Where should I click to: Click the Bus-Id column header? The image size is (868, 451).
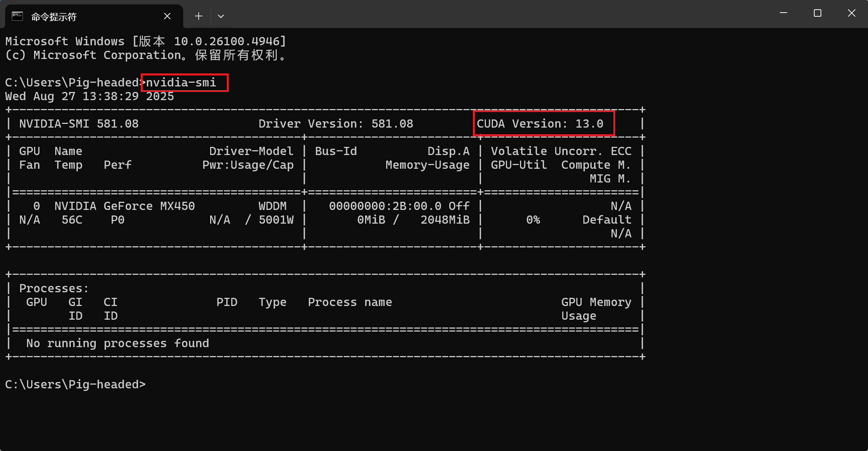[336, 151]
